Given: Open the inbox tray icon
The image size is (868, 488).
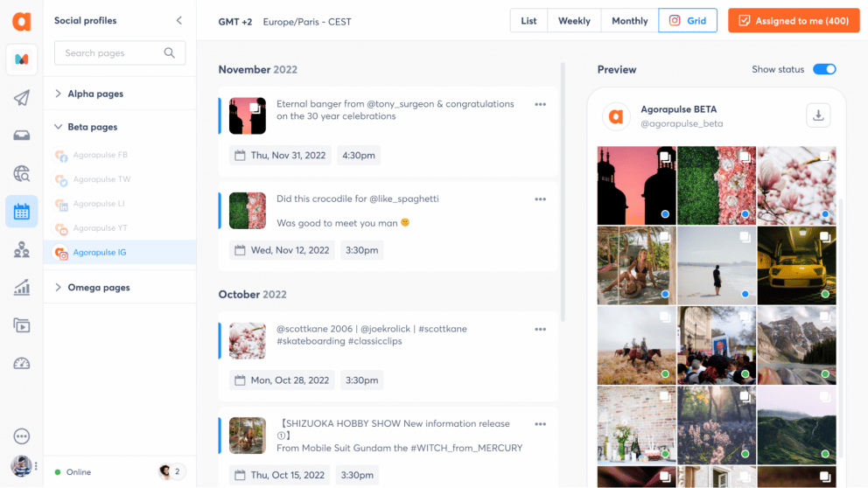Looking at the screenshot, I should pyautogui.click(x=22, y=136).
